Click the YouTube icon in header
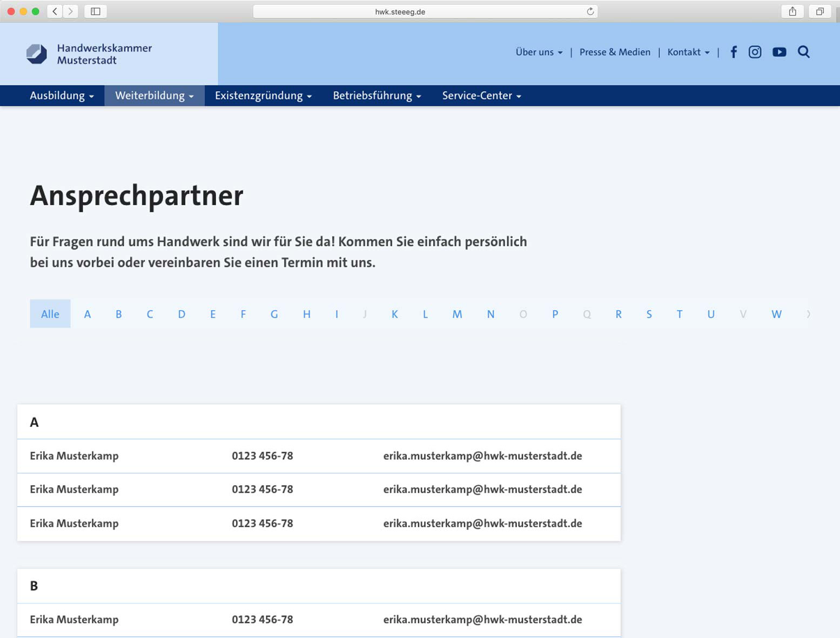The image size is (840, 638). tap(779, 52)
